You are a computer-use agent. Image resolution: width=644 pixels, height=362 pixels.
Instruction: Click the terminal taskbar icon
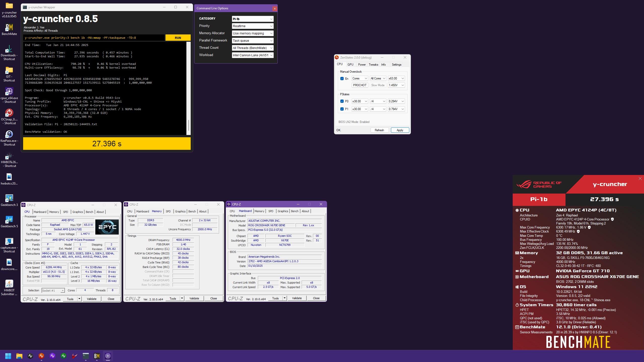(x=86, y=356)
